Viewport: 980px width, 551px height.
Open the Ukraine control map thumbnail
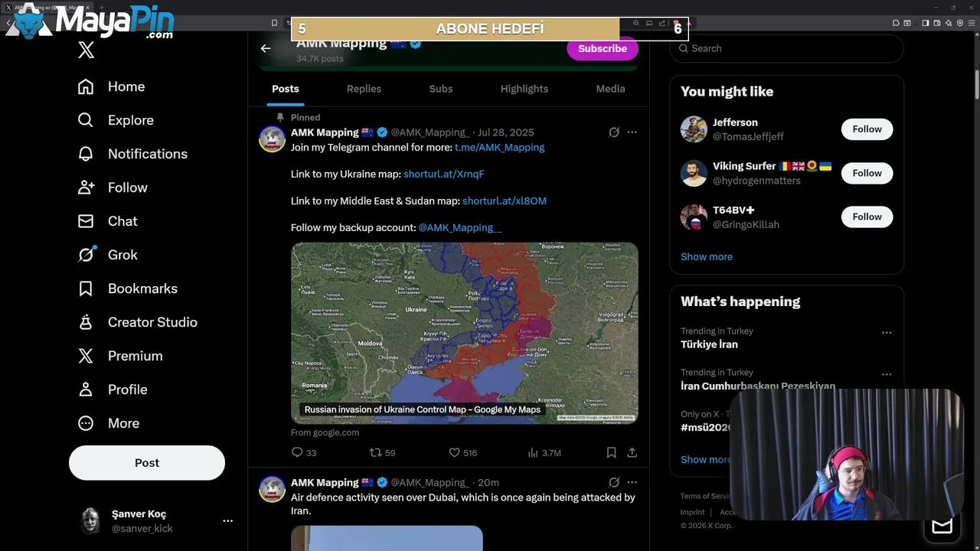click(x=464, y=333)
